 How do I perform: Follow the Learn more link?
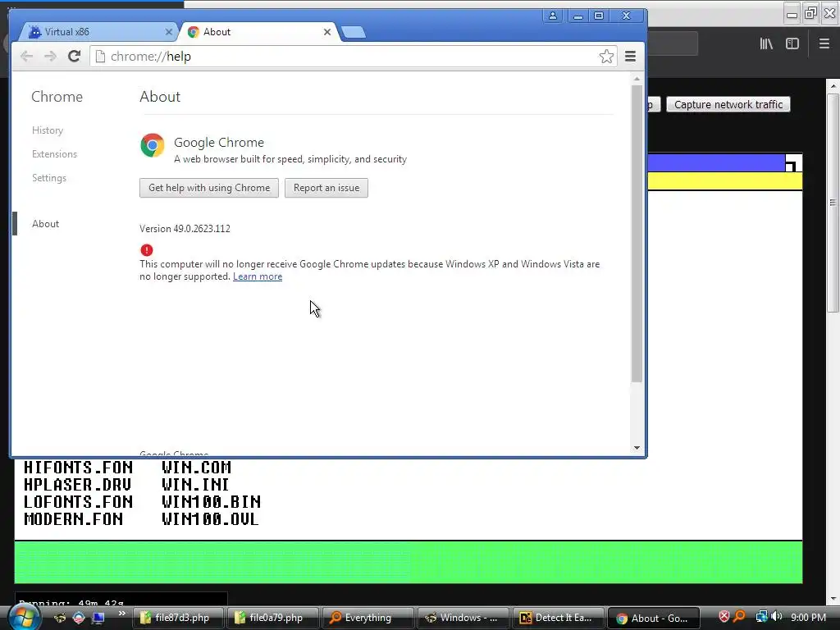pos(257,276)
